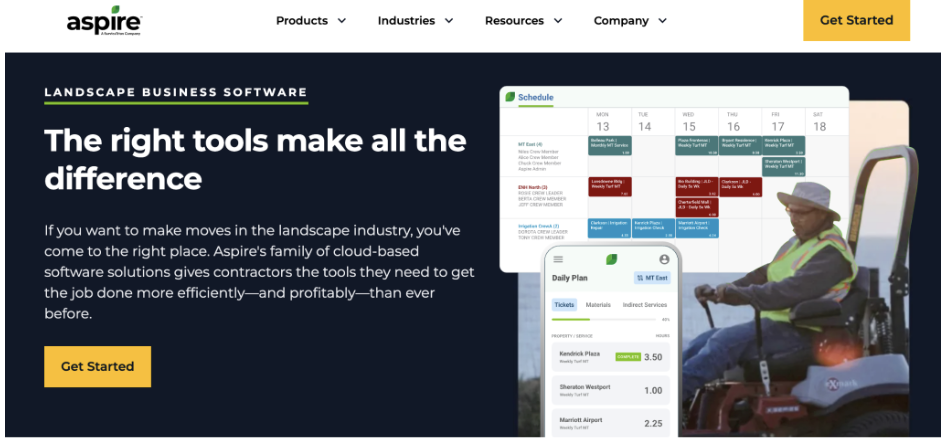This screenshot has height=442, width=946.
Task: Open Tuesday's blue Irrigation Check event
Action: coord(653,228)
